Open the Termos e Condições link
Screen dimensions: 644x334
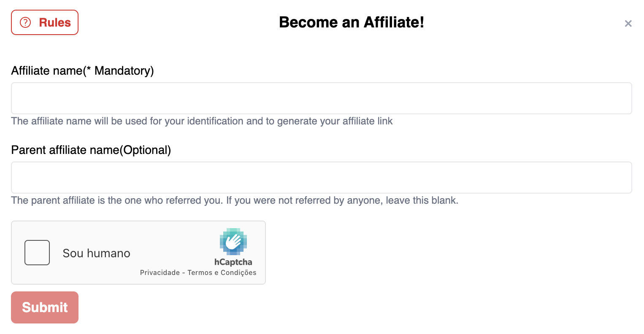pos(222,273)
